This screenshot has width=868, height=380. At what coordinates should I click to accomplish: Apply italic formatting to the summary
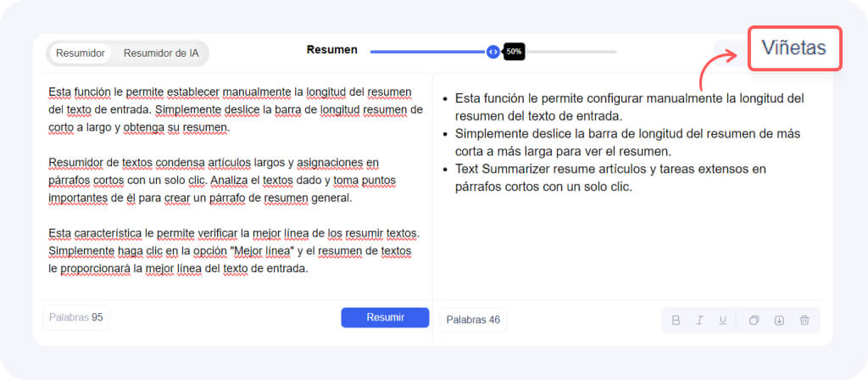click(x=699, y=320)
